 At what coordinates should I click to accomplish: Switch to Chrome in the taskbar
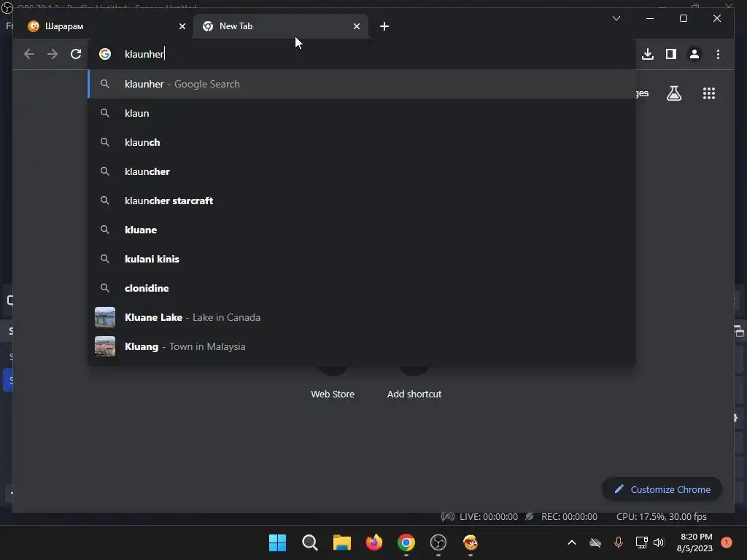(406, 542)
